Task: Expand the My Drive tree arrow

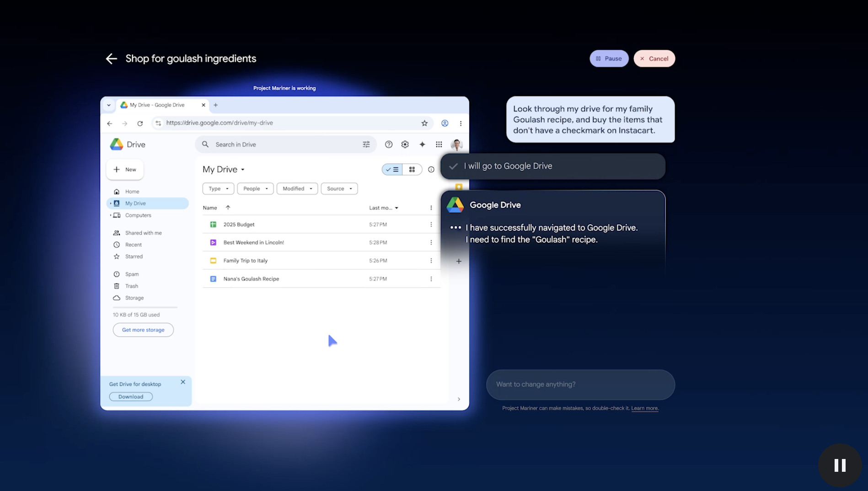Action: pos(111,203)
